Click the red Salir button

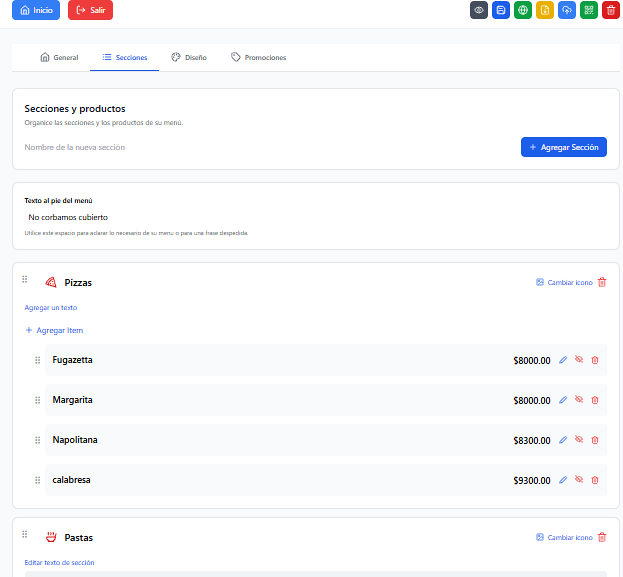click(x=91, y=10)
